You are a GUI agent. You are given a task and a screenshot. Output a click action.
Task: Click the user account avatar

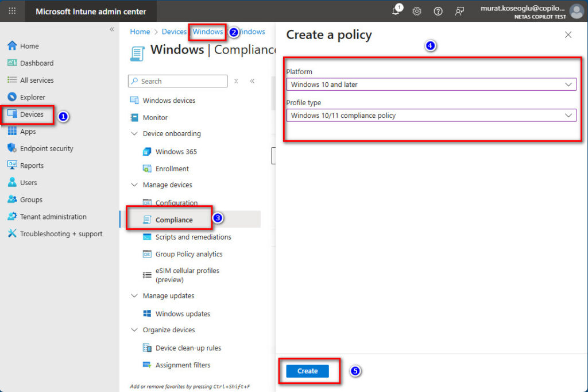coord(577,11)
